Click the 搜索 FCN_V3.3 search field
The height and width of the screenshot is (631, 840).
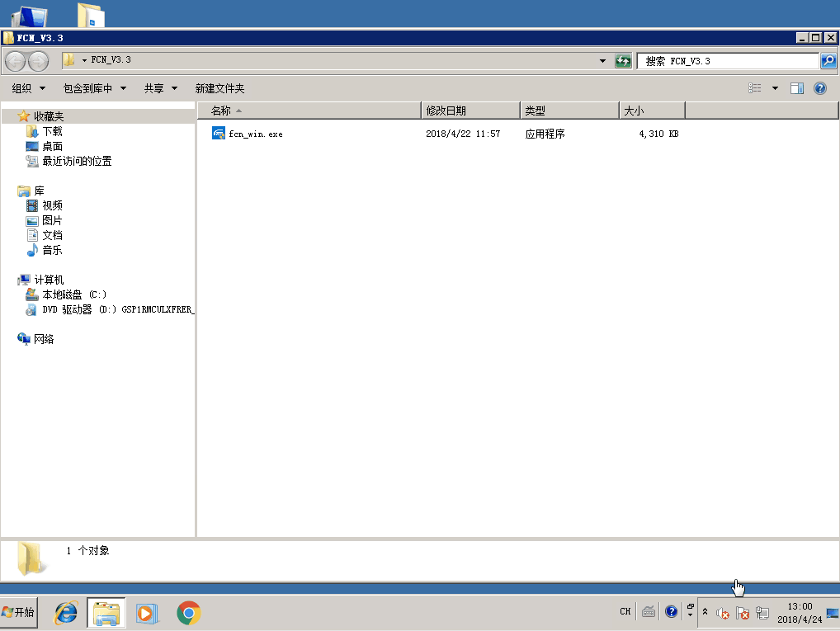(x=726, y=61)
